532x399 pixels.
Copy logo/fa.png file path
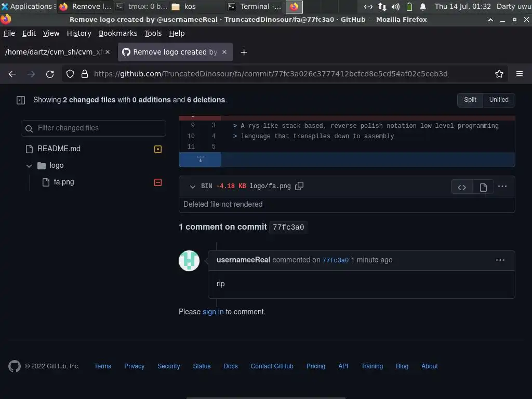click(299, 186)
